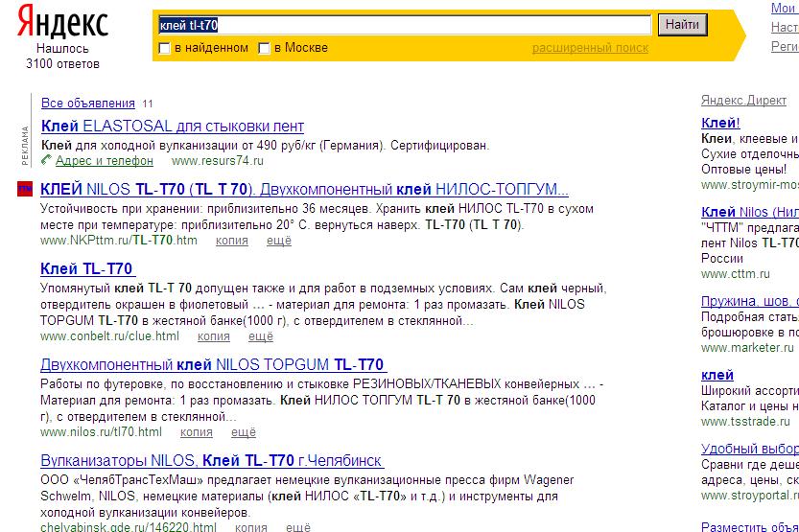
Task: Open копия link under www.nilos.ru result
Action: click(197, 431)
